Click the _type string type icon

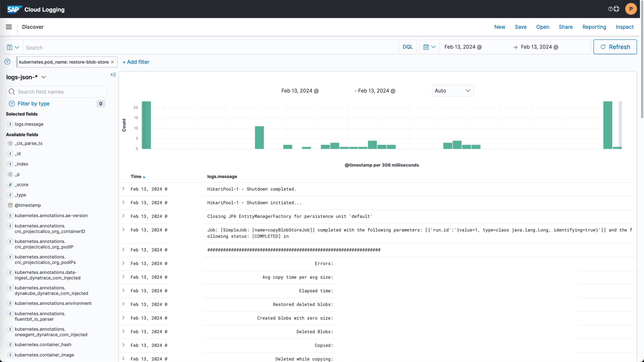tap(10, 195)
